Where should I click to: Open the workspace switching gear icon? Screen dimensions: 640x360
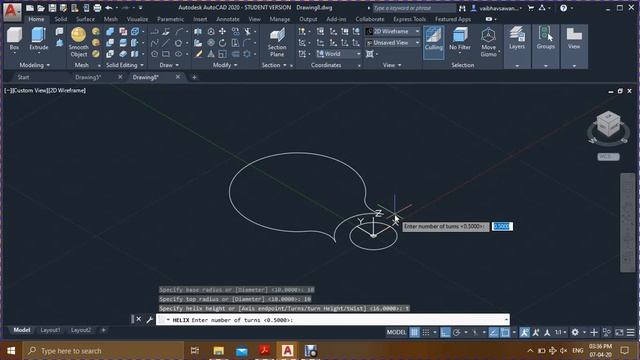click(x=575, y=333)
